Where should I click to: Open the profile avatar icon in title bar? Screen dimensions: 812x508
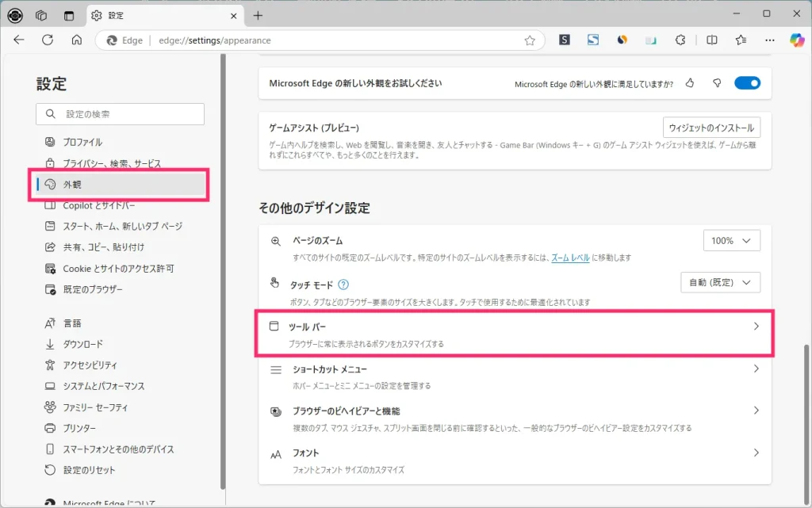click(x=15, y=16)
